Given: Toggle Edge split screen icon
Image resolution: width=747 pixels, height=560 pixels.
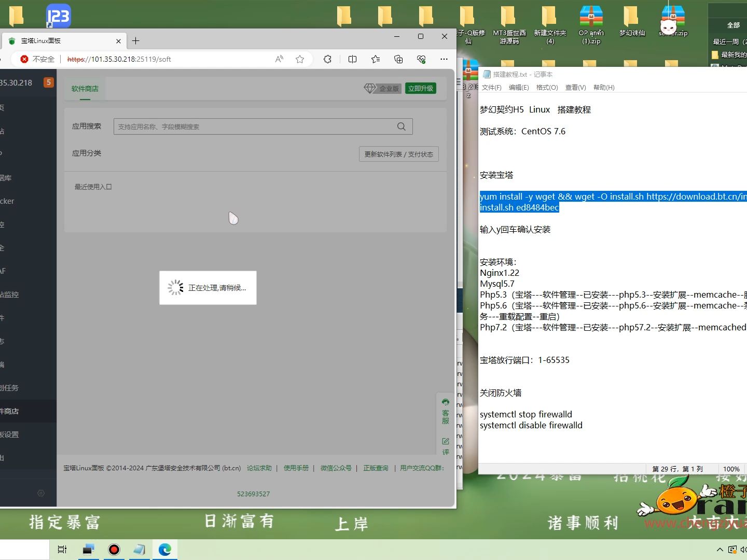Looking at the screenshot, I should 353,59.
